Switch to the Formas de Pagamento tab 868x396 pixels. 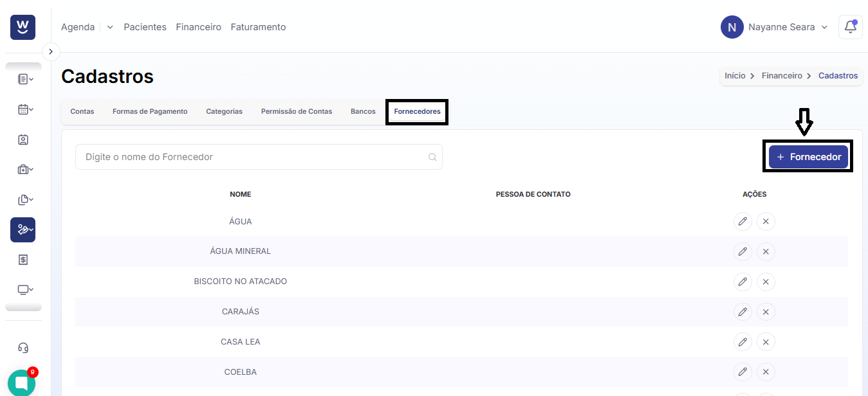click(x=150, y=111)
